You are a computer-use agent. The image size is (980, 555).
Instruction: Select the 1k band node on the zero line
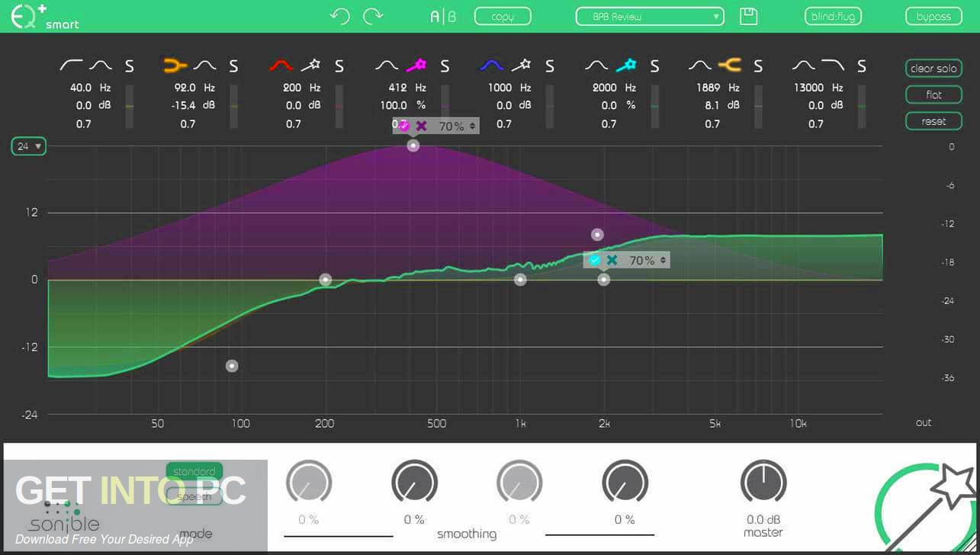[x=520, y=280]
